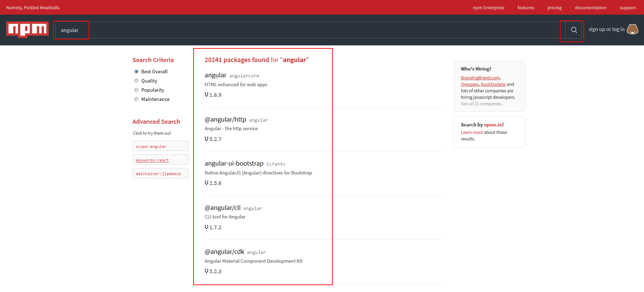This screenshot has height=292, width=644.
Task: Try the keywords:react advanced search
Action: coord(161,160)
